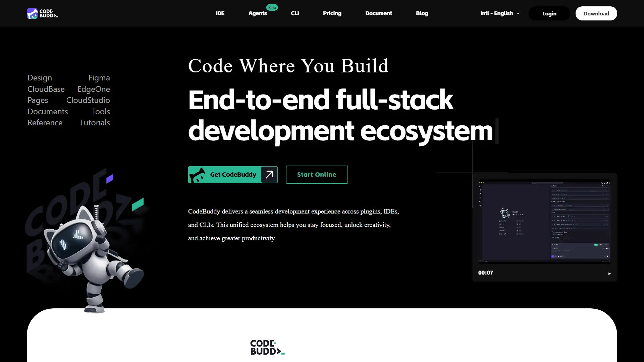This screenshot has height=362, width=644.
Task: Click the CodeBuddy logo in the header
Action: 42,13
